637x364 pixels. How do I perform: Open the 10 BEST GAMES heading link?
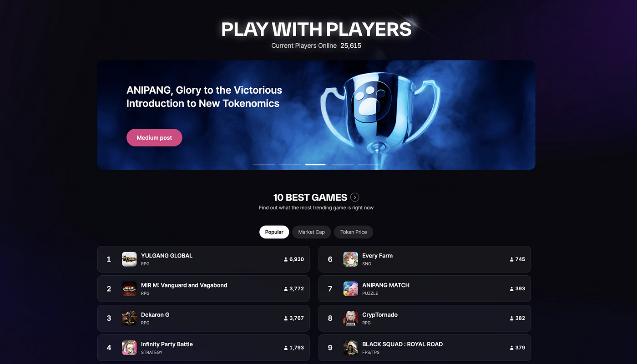click(310, 197)
